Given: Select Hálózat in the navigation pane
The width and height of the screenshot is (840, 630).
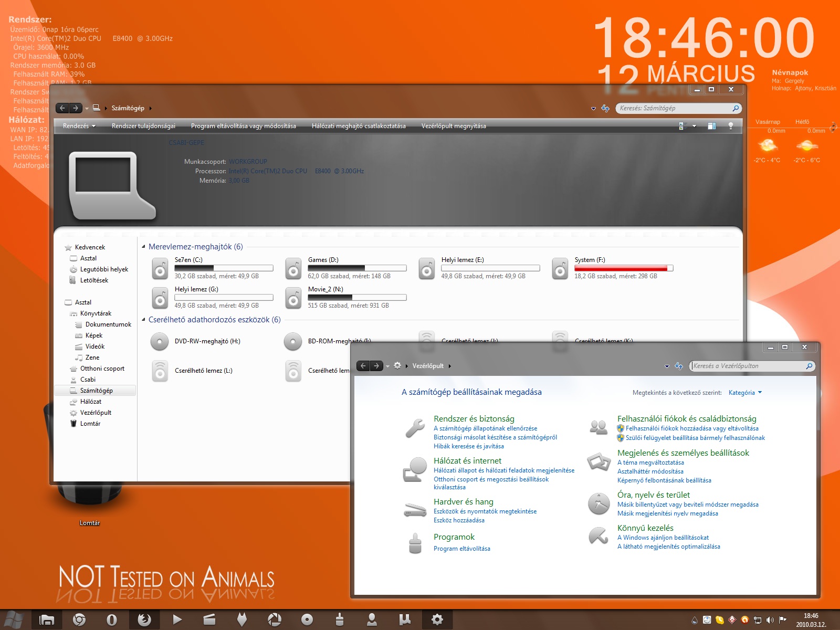Looking at the screenshot, I should point(90,402).
